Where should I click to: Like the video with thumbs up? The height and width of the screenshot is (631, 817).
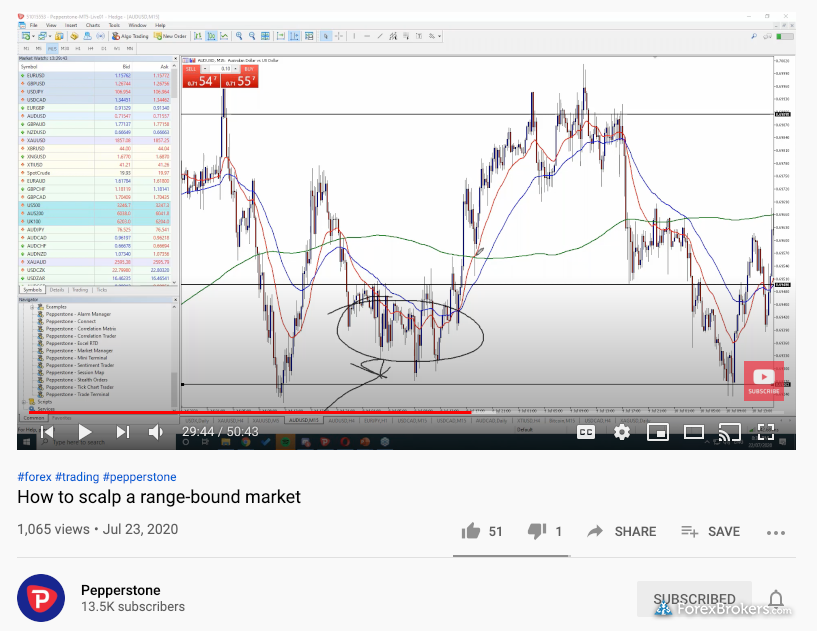point(471,531)
